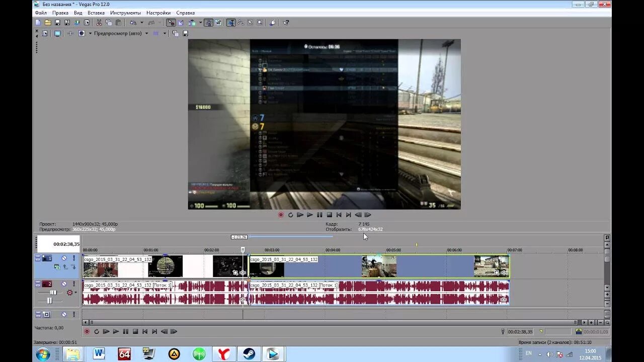Toggle Preview on External Monitor

coord(57,33)
